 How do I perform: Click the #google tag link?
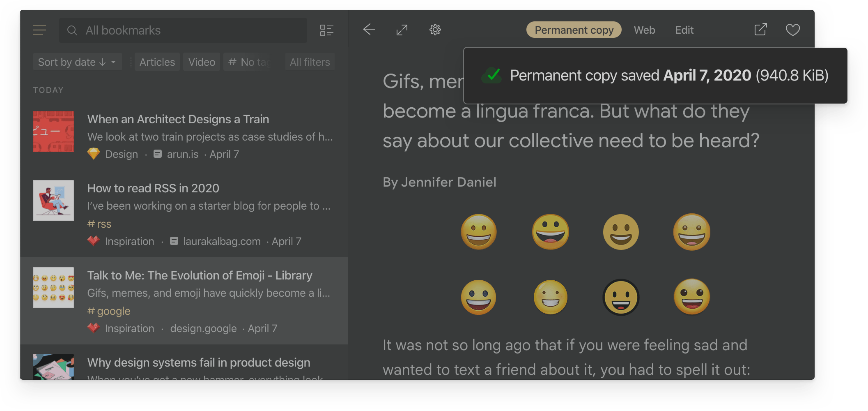coord(109,311)
